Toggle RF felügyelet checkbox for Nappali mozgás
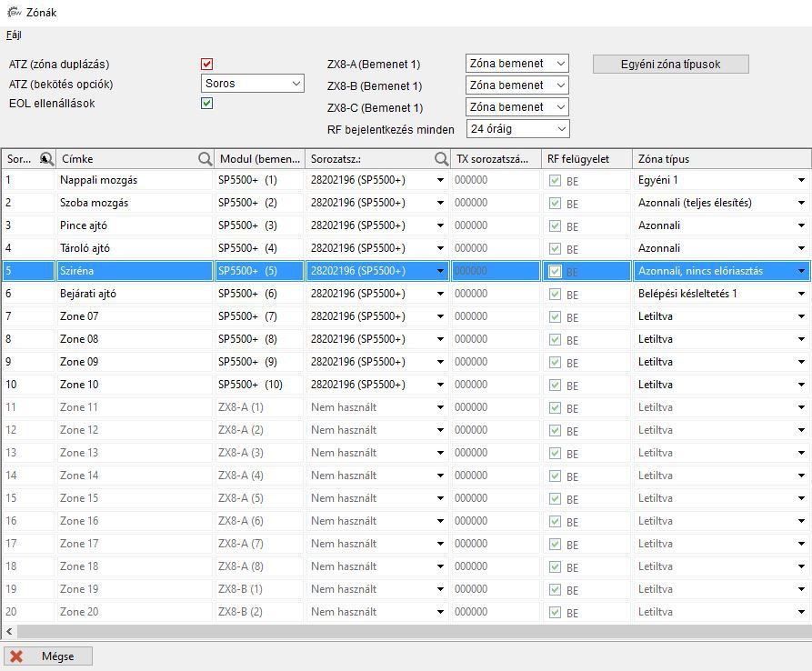Image resolution: width=812 pixels, height=671 pixels. [x=555, y=181]
